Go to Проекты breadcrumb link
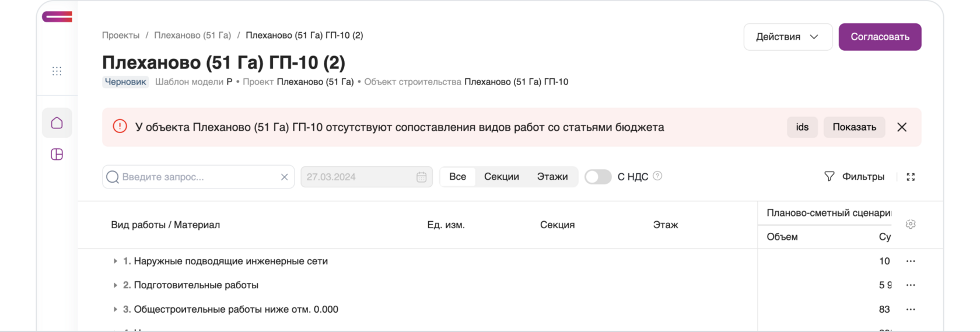This screenshot has height=332, width=980. pyautogui.click(x=121, y=36)
